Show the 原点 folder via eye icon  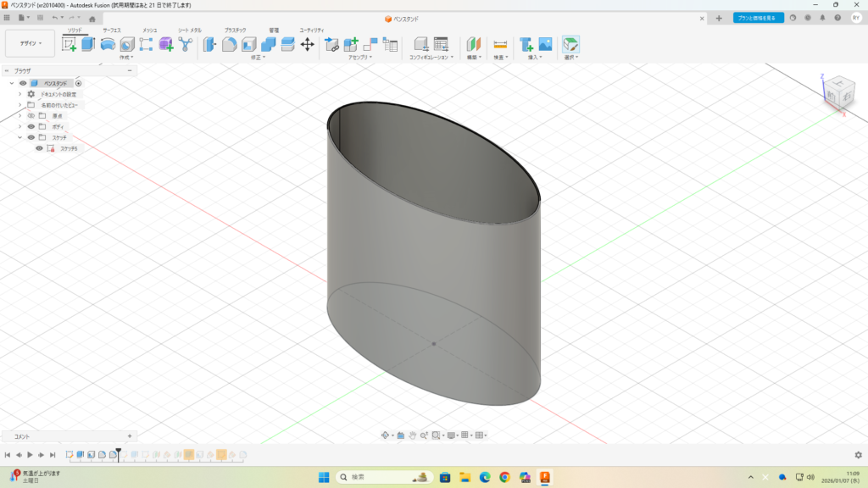pos(31,115)
